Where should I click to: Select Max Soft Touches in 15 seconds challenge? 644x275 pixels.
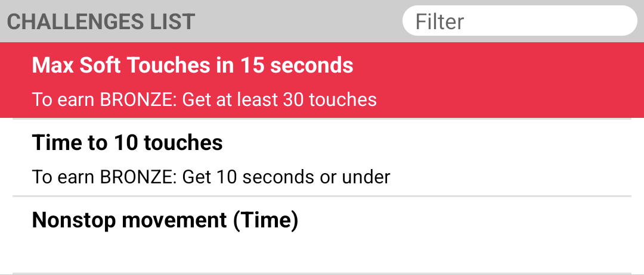322,80
